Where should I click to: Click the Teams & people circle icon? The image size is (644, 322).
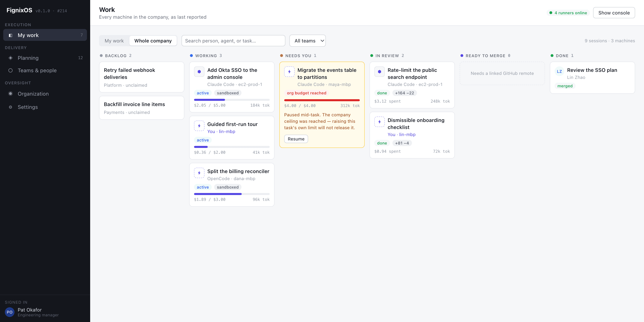click(10, 70)
